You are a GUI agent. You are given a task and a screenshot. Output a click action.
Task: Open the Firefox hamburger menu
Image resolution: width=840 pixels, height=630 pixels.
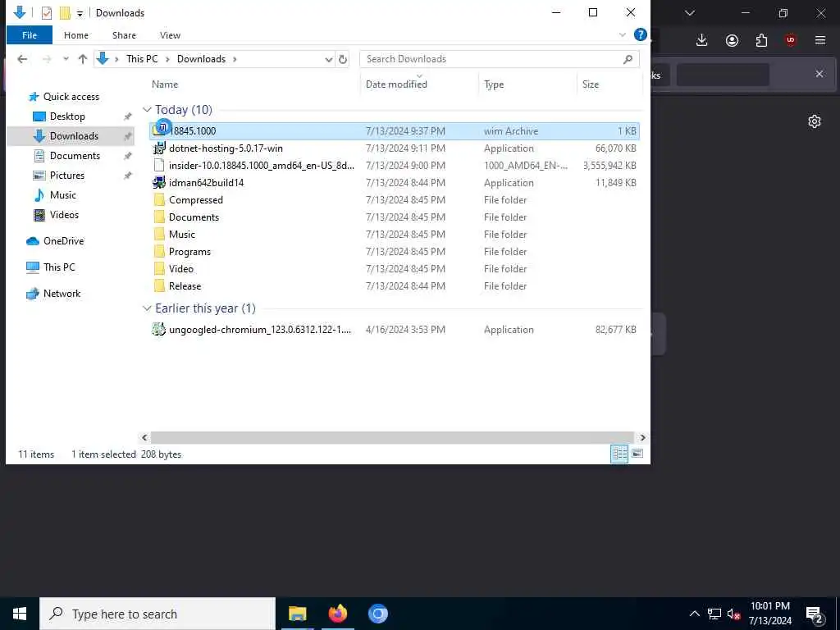click(820, 40)
